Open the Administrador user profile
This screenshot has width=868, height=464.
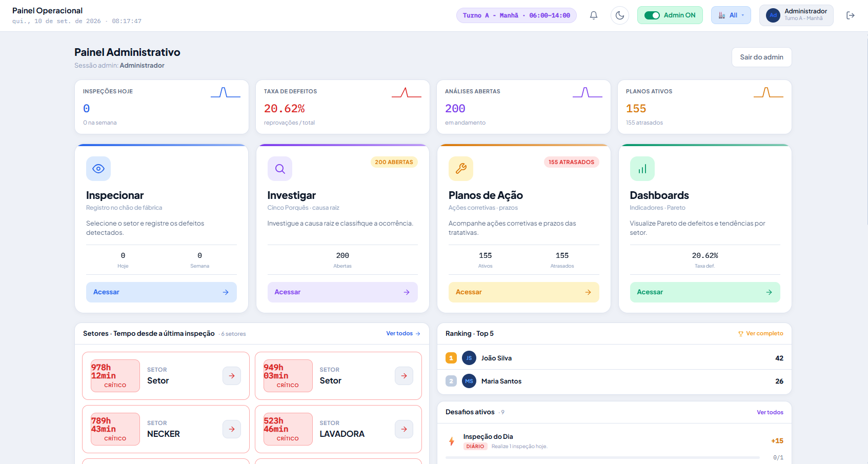796,15
